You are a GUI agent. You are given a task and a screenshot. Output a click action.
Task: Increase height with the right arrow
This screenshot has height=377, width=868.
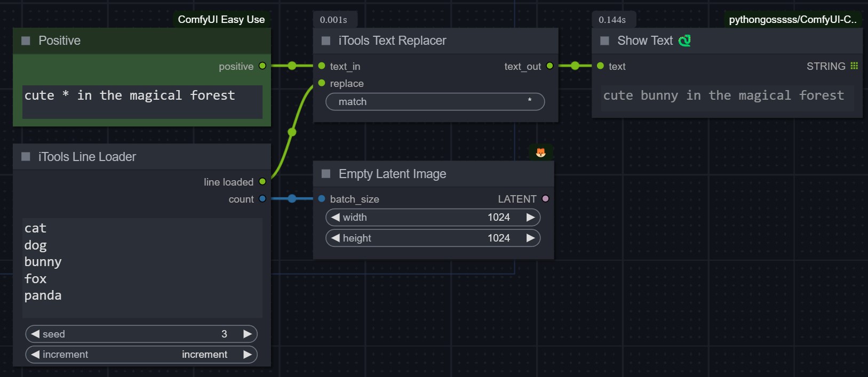click(x=531, y=238)
